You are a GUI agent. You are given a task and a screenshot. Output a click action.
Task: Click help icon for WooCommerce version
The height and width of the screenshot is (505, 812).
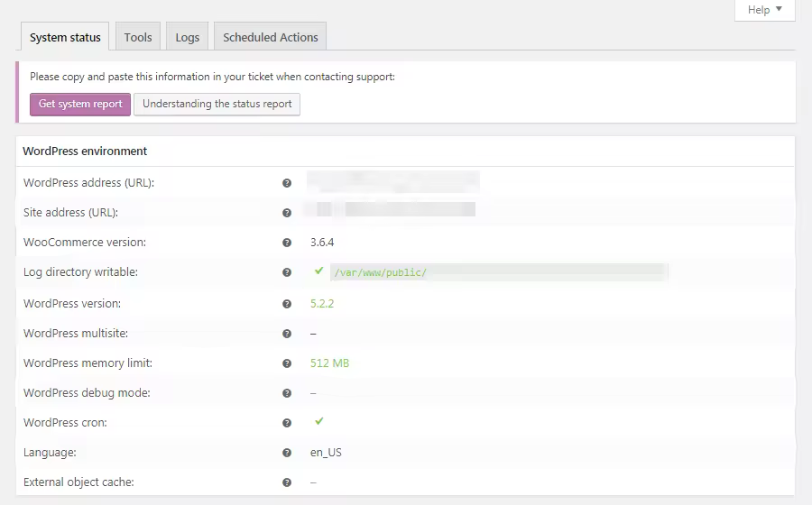pyautogui.click(x=287, y=243)
